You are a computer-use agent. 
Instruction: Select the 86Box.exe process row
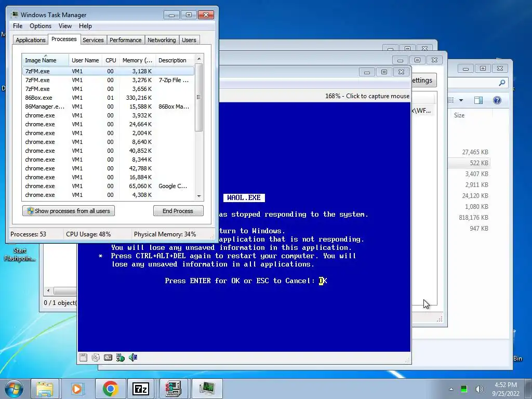(108, 98)
